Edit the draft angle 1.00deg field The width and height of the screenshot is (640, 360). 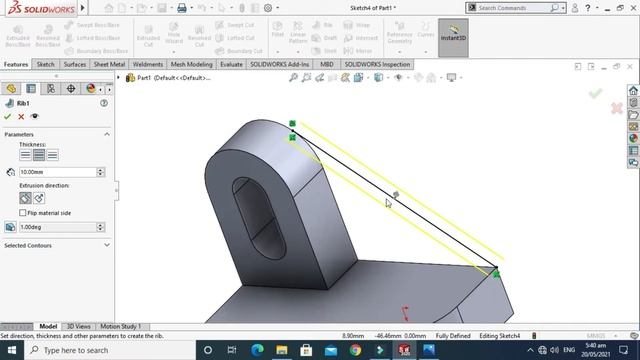[58, 227]
